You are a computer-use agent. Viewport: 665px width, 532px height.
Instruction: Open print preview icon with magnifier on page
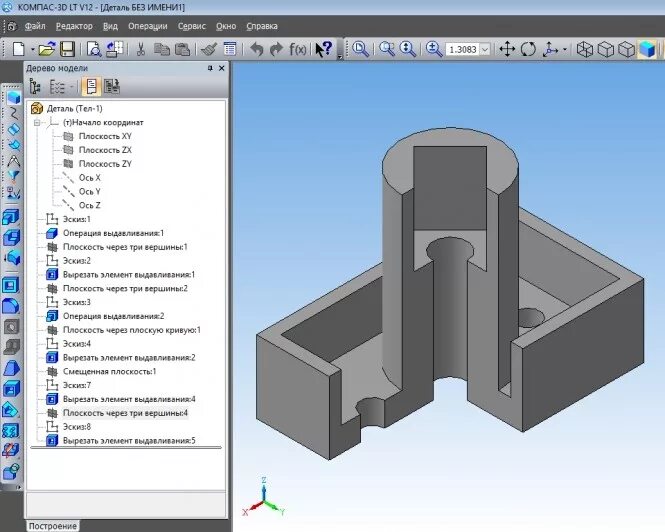93,49
